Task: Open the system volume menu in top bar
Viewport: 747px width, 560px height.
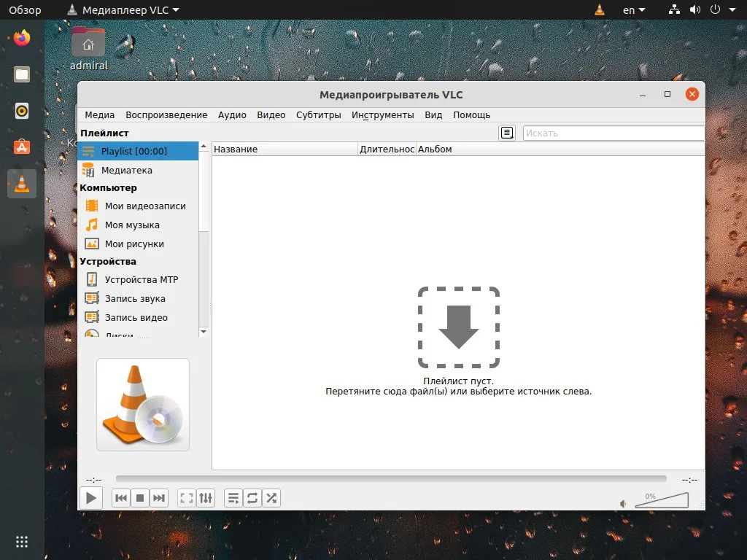Action: [694, 9]
